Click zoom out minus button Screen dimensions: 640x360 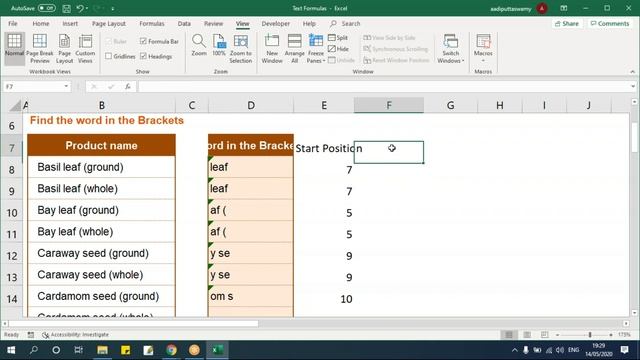558,335
